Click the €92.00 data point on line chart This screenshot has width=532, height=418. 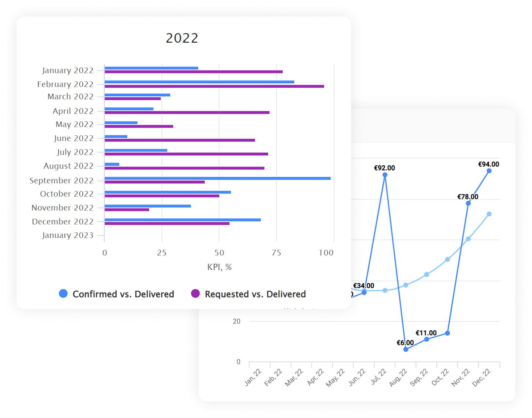coord(385,175)
